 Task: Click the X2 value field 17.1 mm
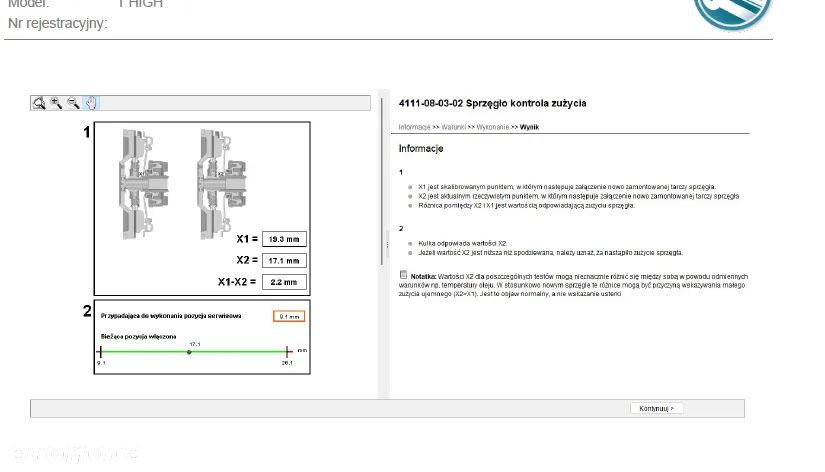click(x=284, y=260)
